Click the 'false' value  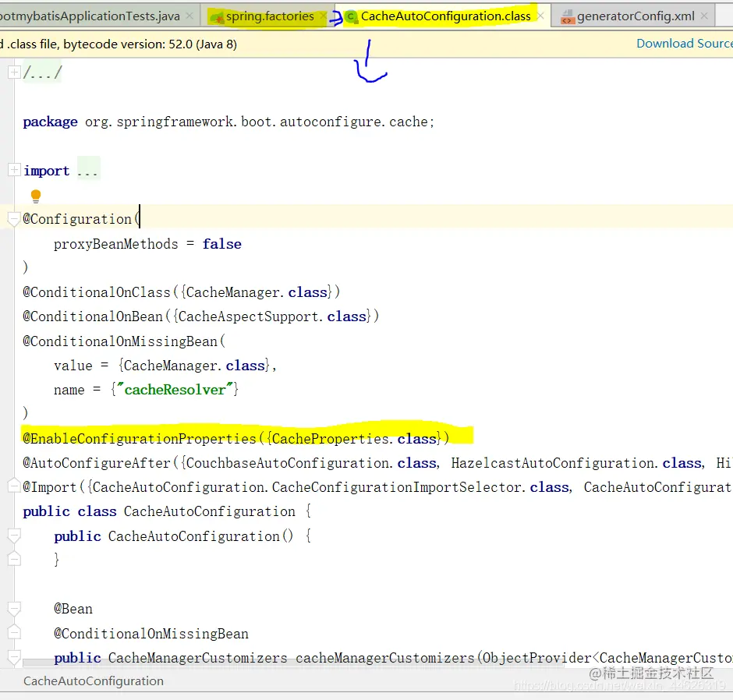pyautogui.click(x=222, y=244)
